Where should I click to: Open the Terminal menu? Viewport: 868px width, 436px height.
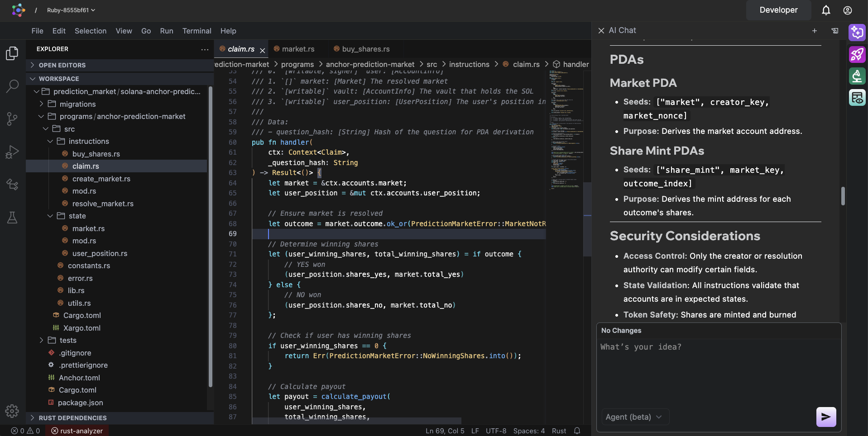[x=197, y=31]
